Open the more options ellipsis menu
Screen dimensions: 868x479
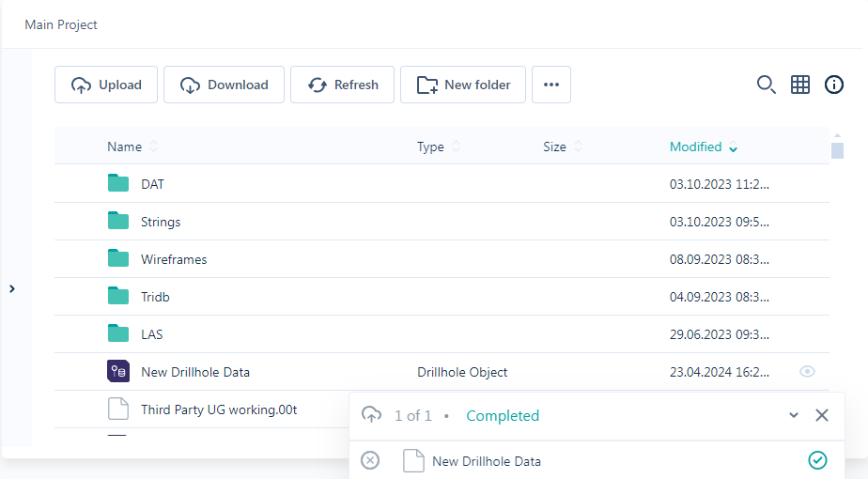coord(551,85)
